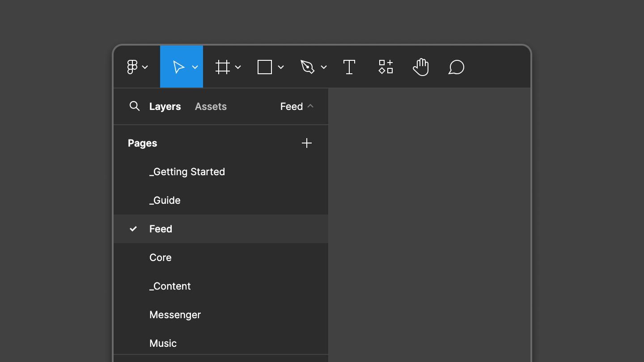644x362 pixels.
Task: Open the _Getting Started page
Action: 221,172
